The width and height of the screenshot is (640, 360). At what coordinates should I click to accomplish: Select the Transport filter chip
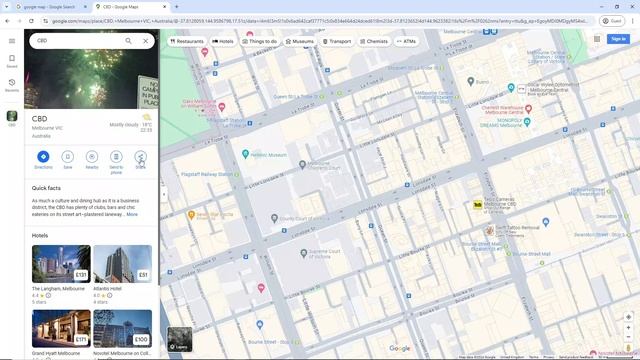pyautogui.click(x=337, y=41)
